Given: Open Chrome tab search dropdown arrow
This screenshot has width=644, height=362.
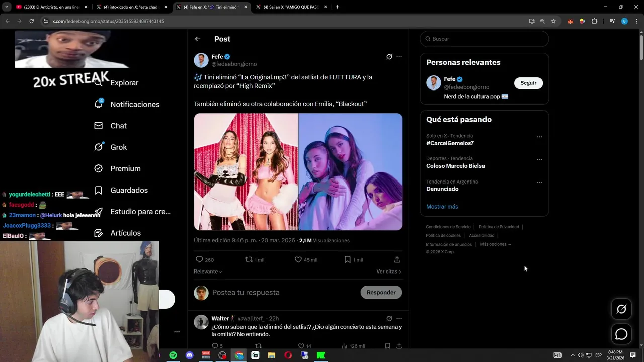Looking at the screenshot, I should click(x=7, y=7).
